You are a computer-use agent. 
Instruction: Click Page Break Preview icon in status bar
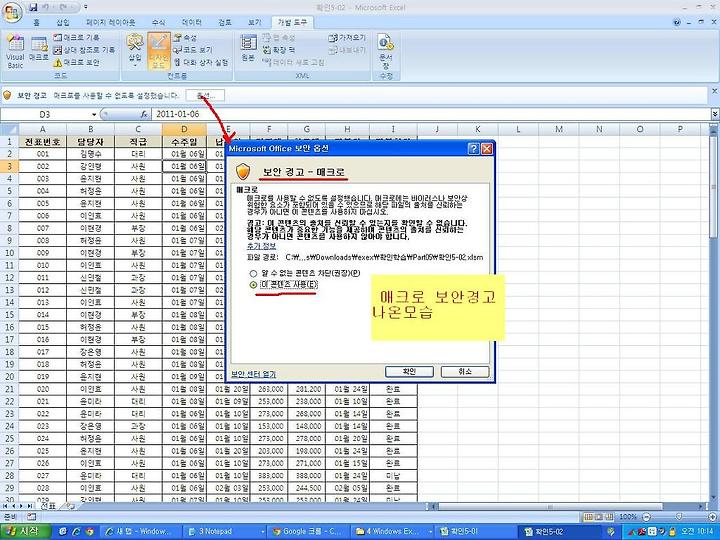[x=609, y=517]
